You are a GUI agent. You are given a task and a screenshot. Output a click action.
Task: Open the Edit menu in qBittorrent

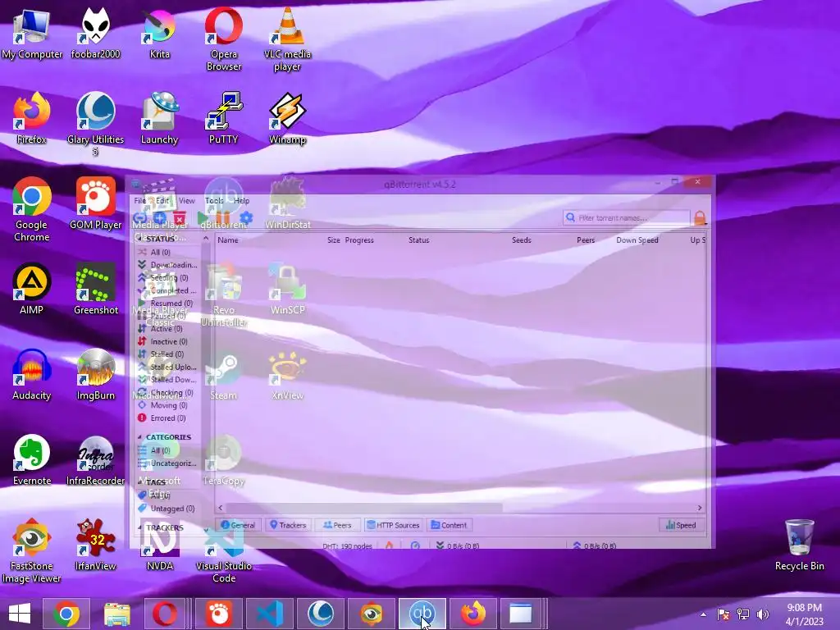(x=162, y=200)
